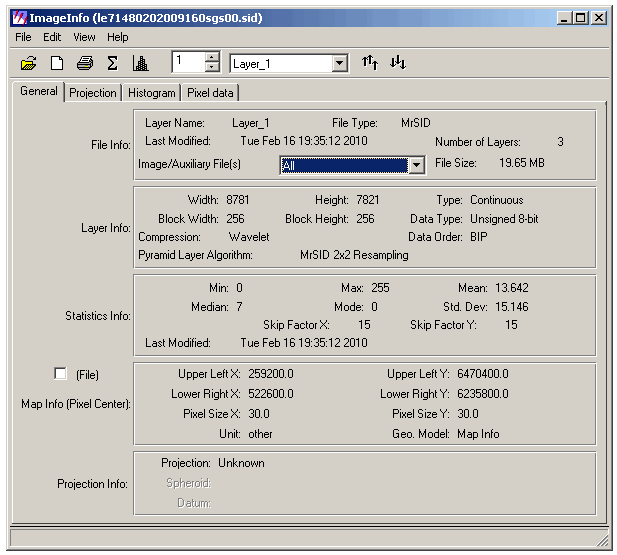This screenshot has width=617, height=555.
Task: Open the Image/Auxiliary File(s) dropdown
Action: (x=417, y=165)
